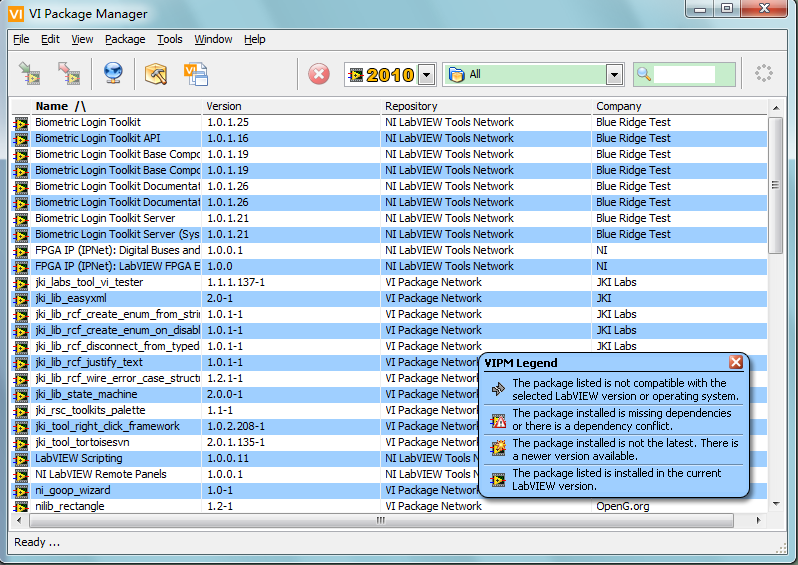Click version 1.0.1.25 cell
Viewport: 798px width, 565px height.
227,123
